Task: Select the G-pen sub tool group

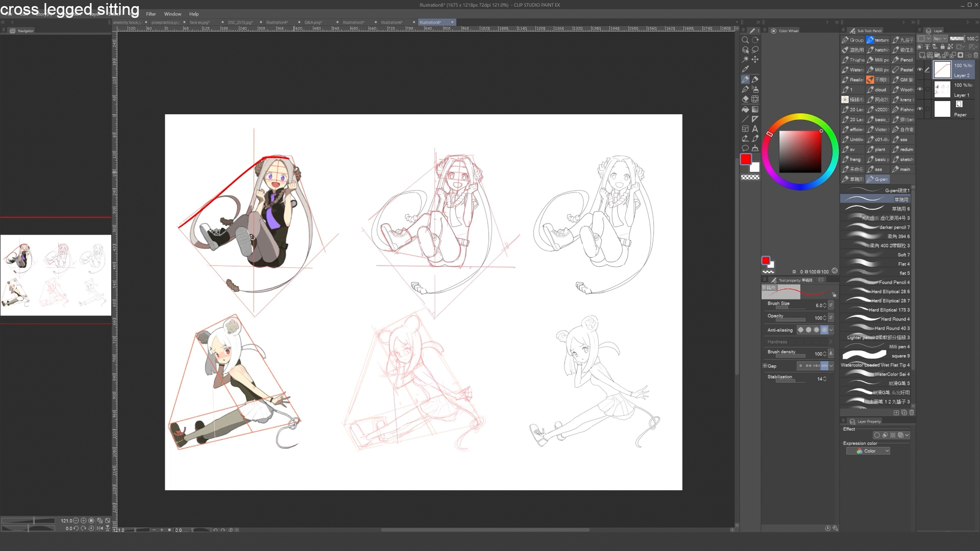Action: pos(878,179)
